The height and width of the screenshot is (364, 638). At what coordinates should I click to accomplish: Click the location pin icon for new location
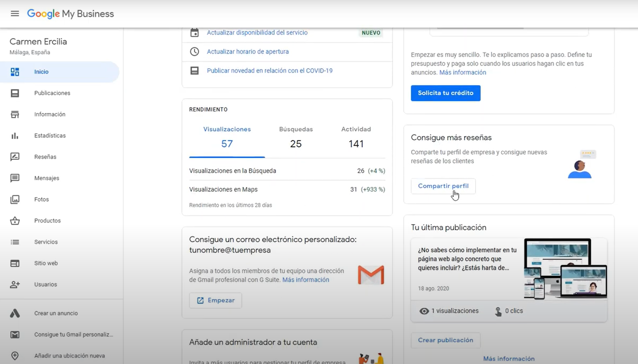pos(15,356)
